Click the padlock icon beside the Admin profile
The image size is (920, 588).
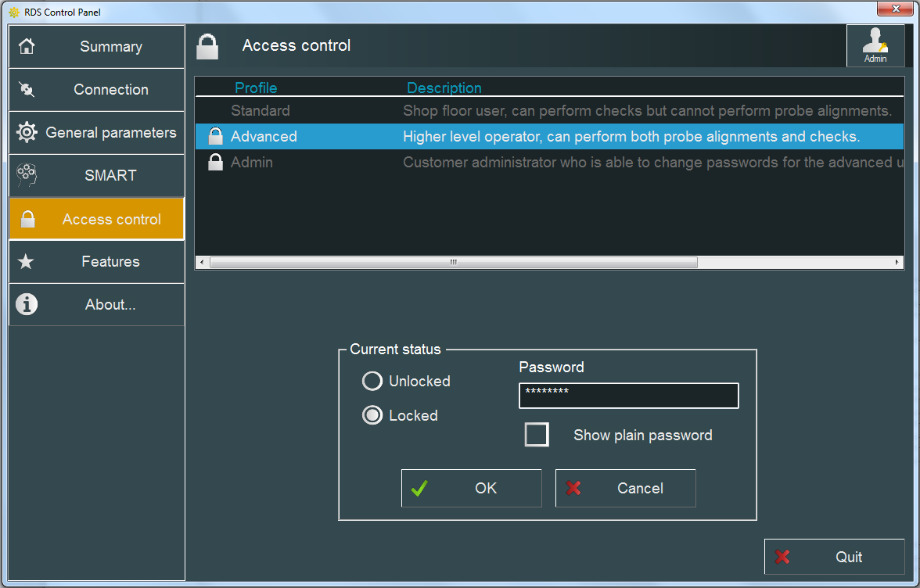point(214,162)
